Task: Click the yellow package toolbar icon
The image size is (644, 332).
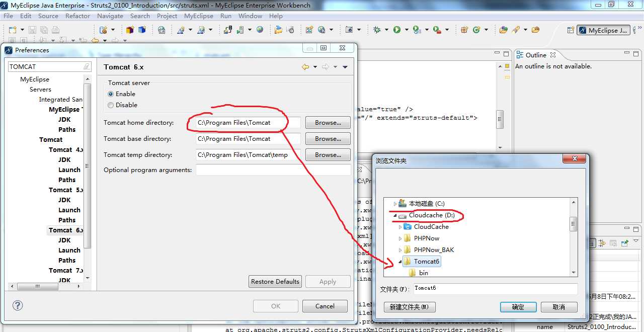Action: point(130,30)
